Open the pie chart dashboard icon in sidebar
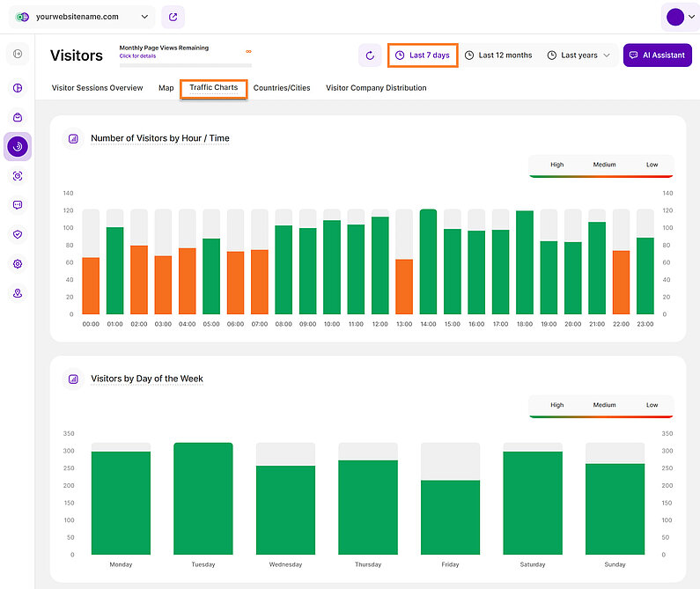The image size is (700, 589). coord(18,88)
